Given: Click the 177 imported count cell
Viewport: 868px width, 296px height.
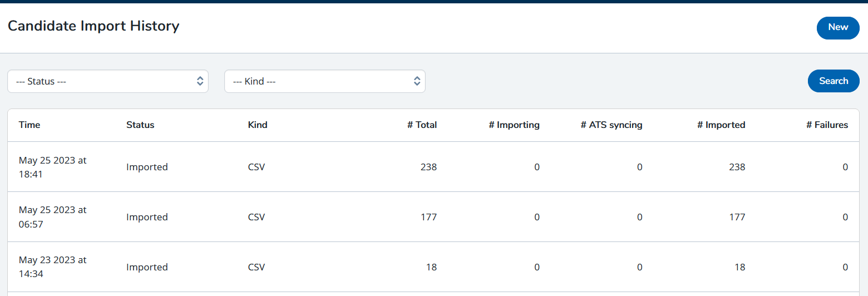Looking at the screenshot, I should [x=737, y=217].
